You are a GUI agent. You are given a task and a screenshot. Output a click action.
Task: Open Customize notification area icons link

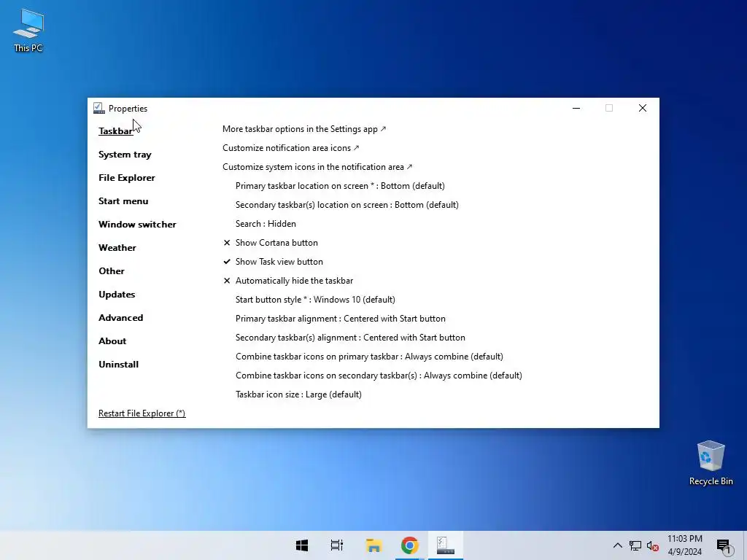[290, 148]
